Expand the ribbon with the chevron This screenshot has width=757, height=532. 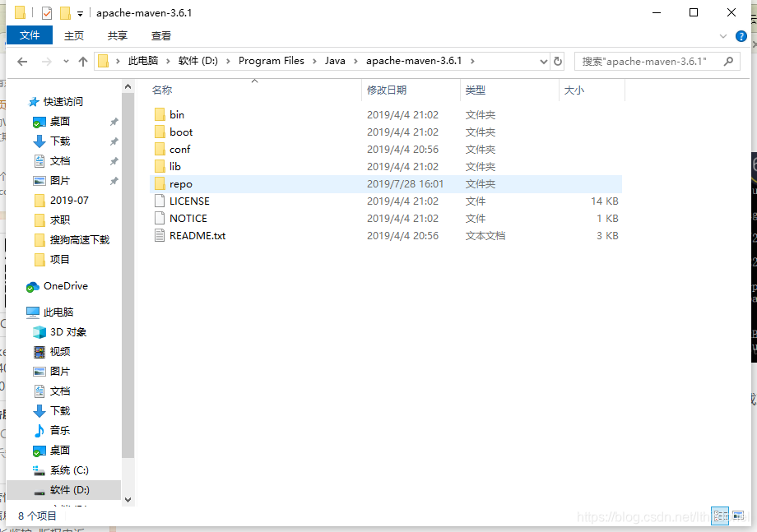(x=722, y=36)
